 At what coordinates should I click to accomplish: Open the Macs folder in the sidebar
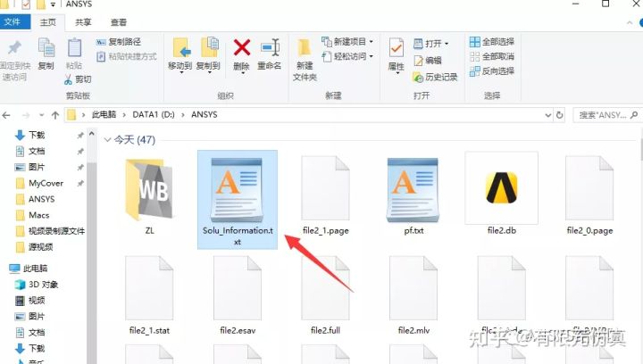pos(39,215)
